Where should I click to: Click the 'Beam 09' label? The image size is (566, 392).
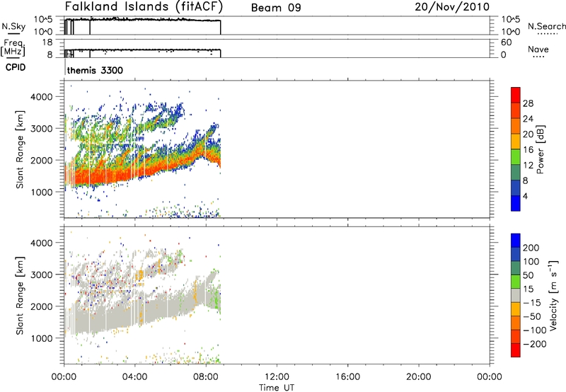pyautogui.click(x=276, y=8)
